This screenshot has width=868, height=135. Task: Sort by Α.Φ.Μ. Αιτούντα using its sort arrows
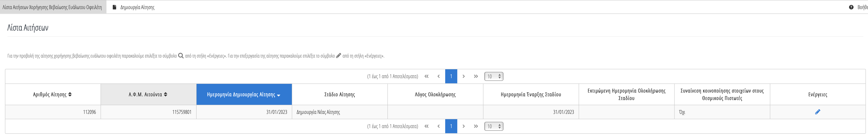point(165,95)
